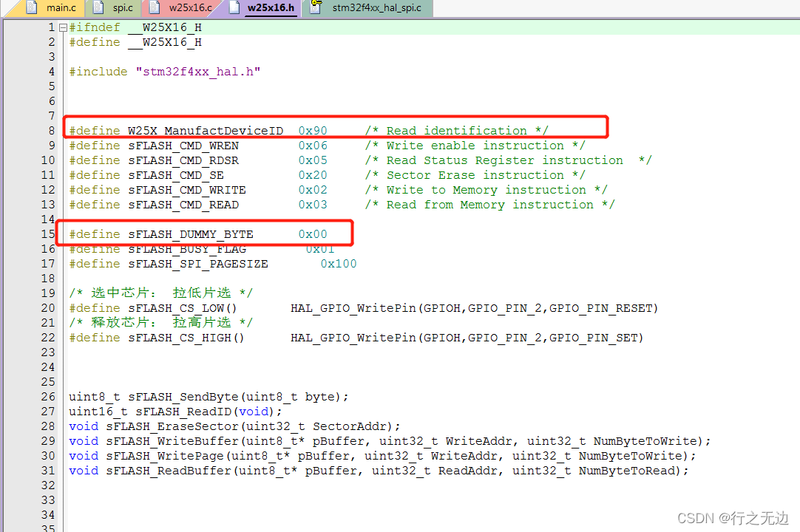The height and width of the screenshot is (532, 800).
Task: Click the file icon on spi.c tab
Action: click(98, 7)
